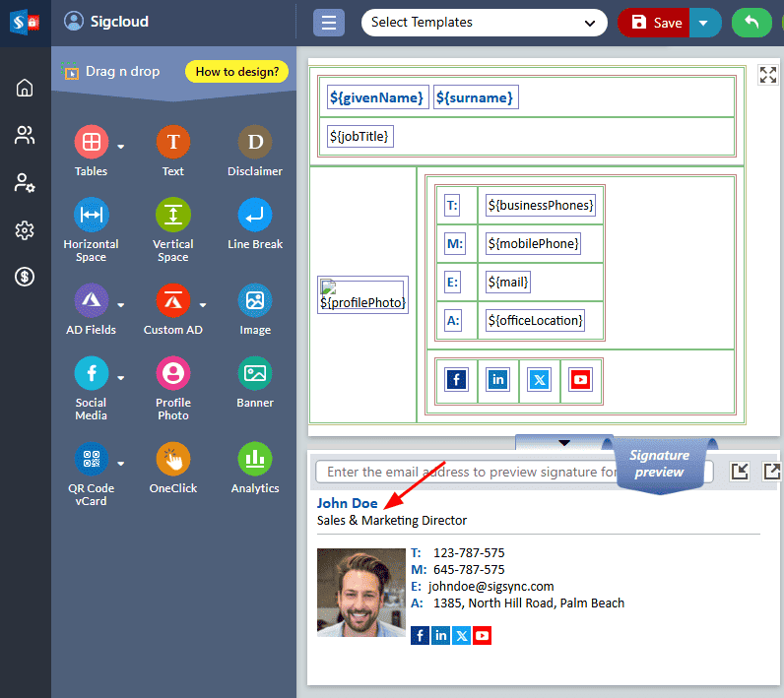784x698 pixels.
Task: Open Home from the left sidebar
Action: pos(25,89)
